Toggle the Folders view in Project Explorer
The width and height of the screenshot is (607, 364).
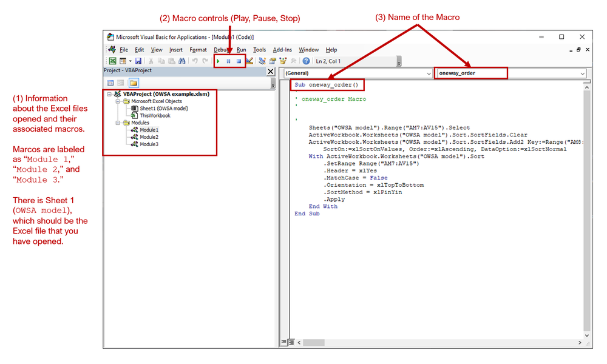[135, 82]
